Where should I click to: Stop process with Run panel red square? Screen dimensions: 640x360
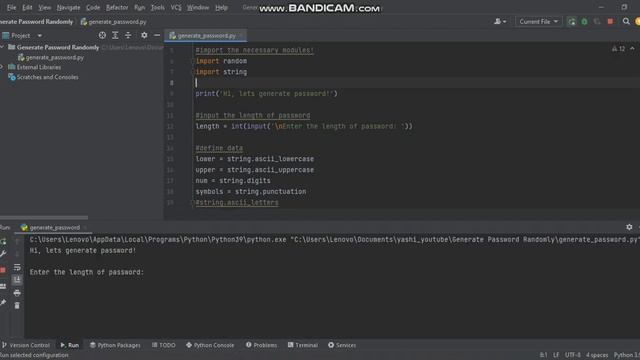(3, 270)
